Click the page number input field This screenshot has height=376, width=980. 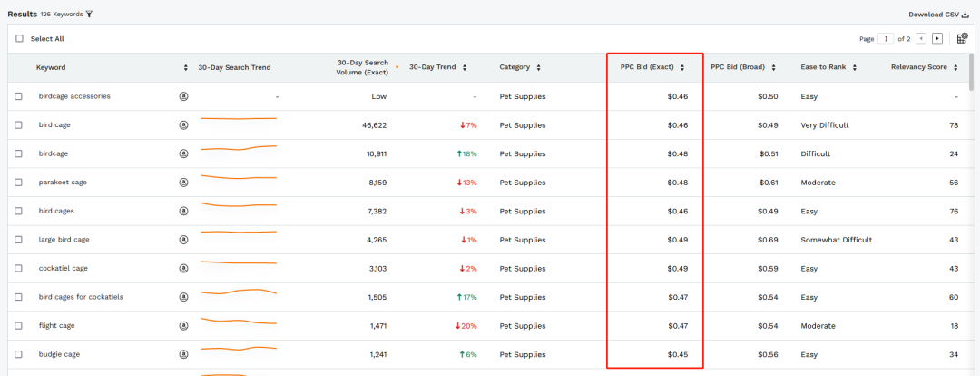[886, 39]
